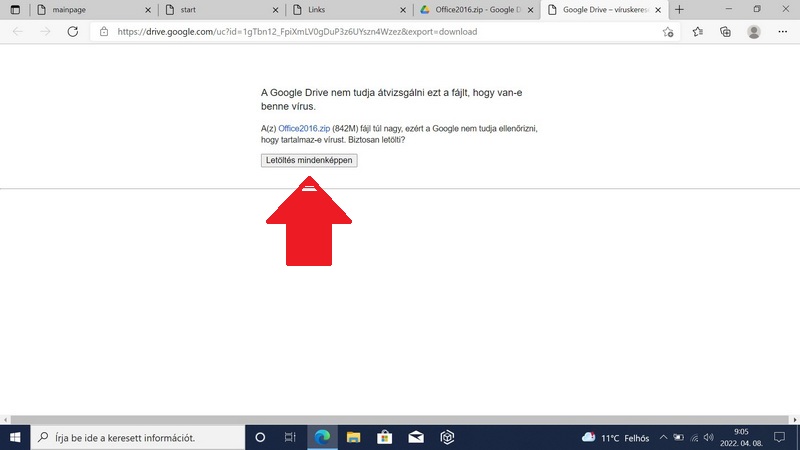
Task: Refresh the current page
Action: 73,32
